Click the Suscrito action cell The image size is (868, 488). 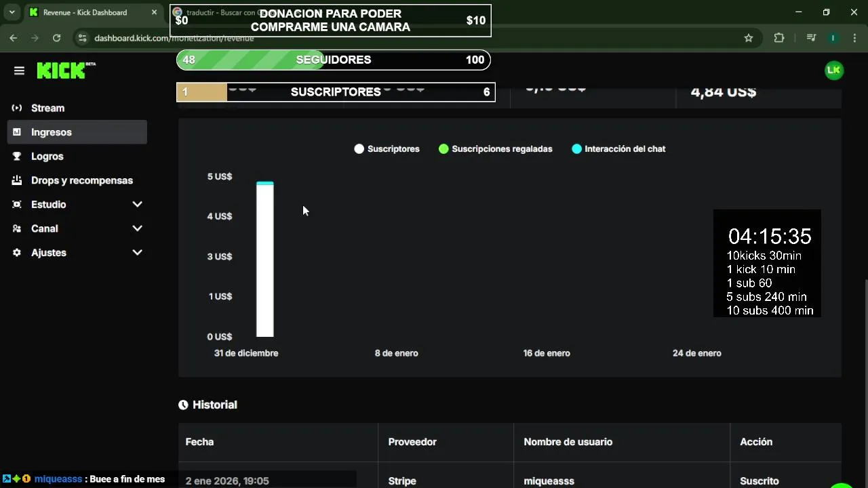(x=759, y=481)
